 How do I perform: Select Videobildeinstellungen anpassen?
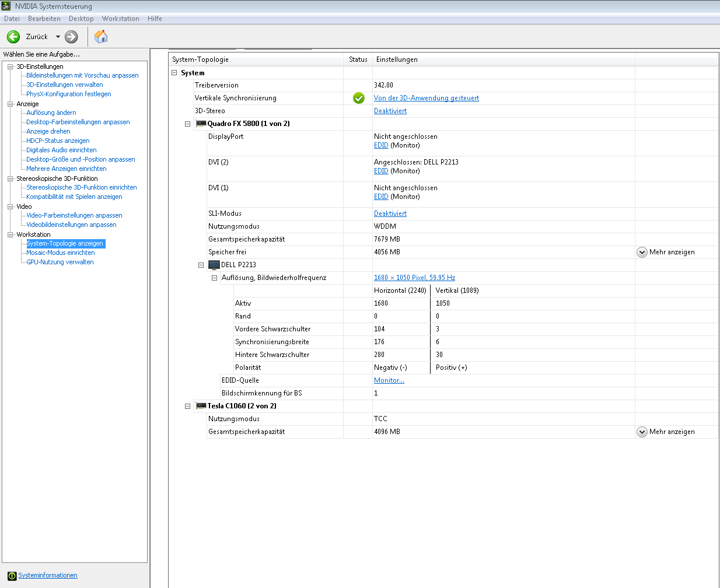pos(71,225)
